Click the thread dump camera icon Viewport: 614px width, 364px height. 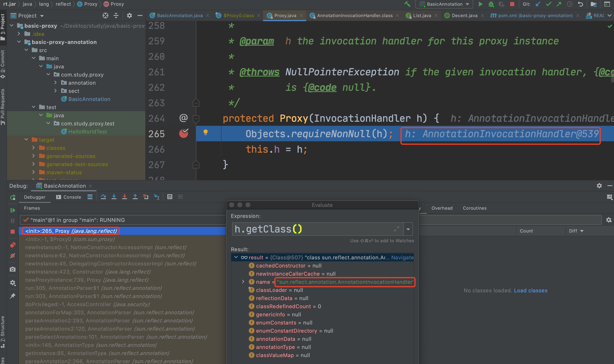[x=13, y=269]
